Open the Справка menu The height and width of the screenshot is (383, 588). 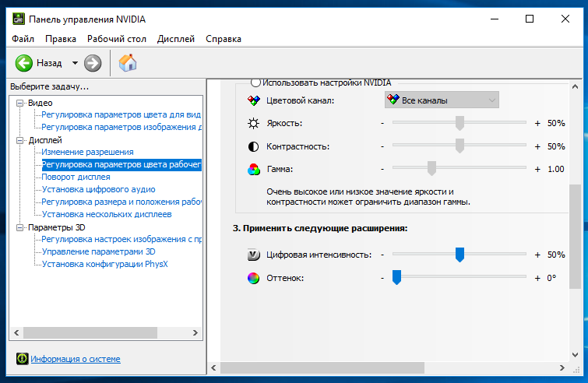pyautogui.click(x=224, y=39)
